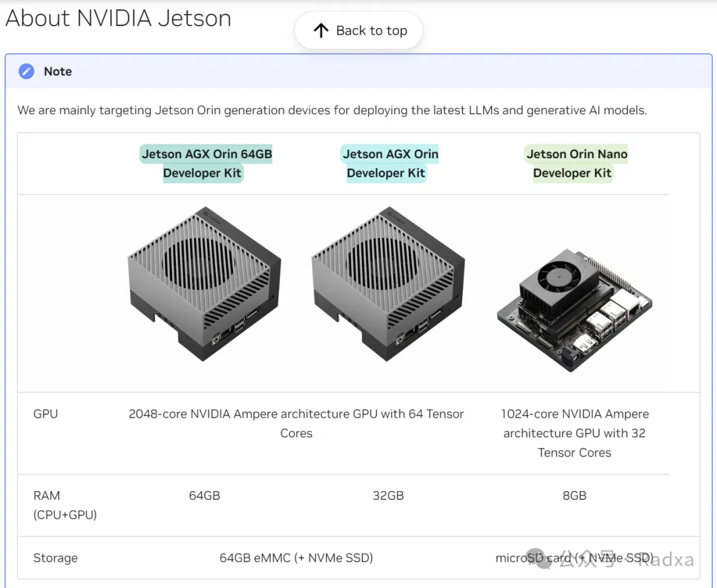Click the up arrow icon in Back to top

(x=321, y=31)
